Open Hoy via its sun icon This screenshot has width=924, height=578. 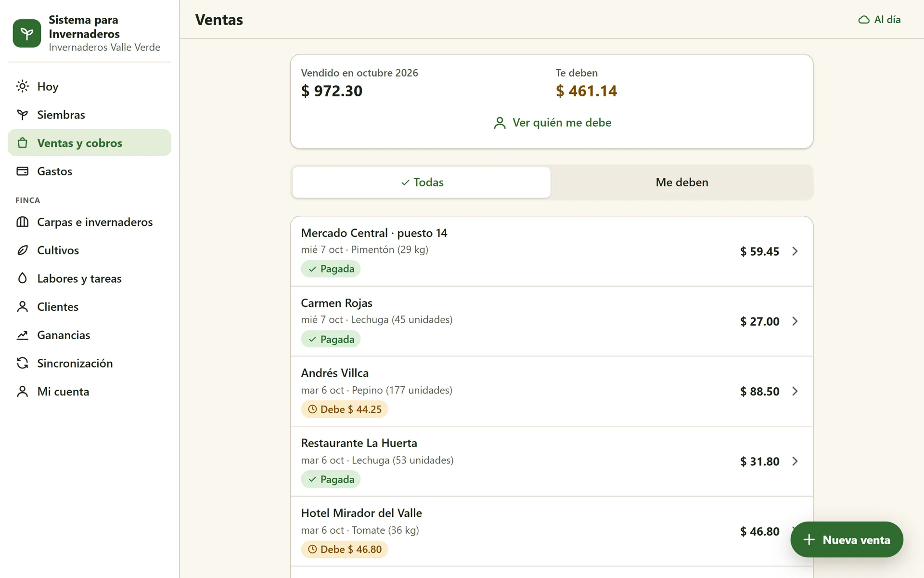pyautogui.click(x=22, y=86)
